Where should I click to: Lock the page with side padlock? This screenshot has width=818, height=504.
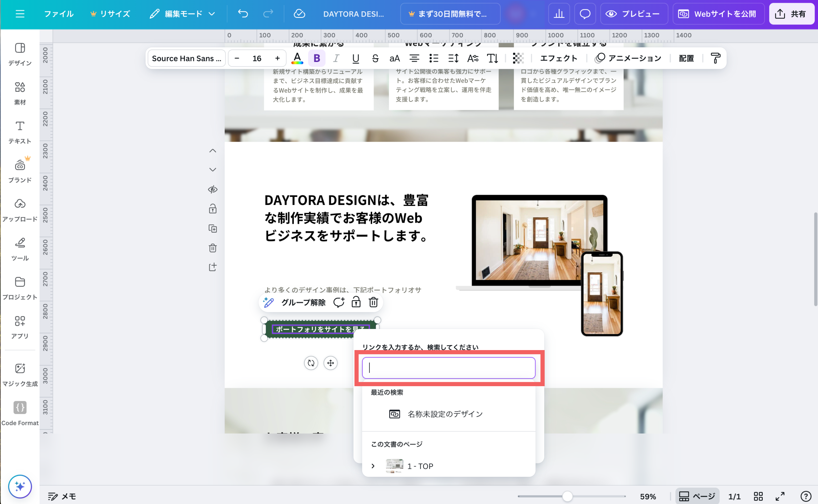213,209
